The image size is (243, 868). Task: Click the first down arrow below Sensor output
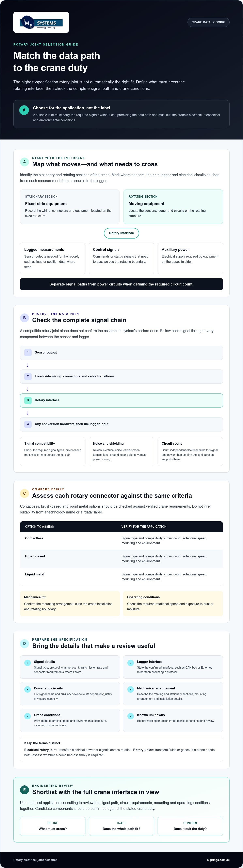(28, 365)
